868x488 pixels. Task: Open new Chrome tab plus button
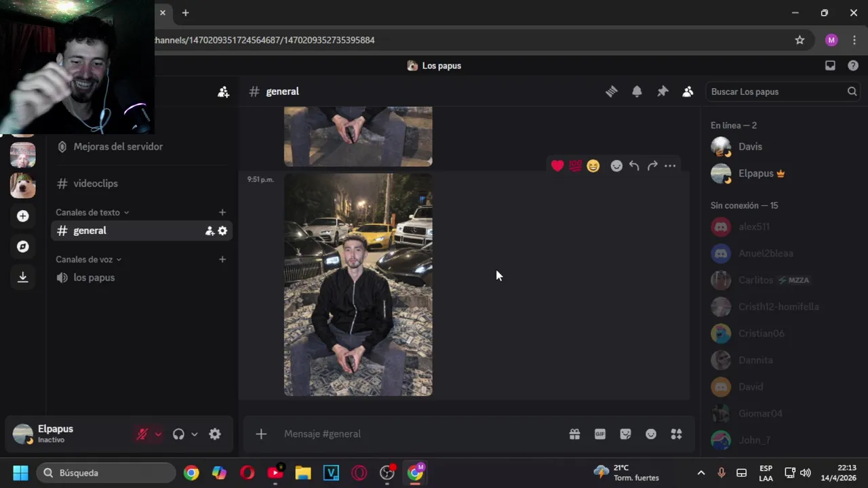coord(185,13)
